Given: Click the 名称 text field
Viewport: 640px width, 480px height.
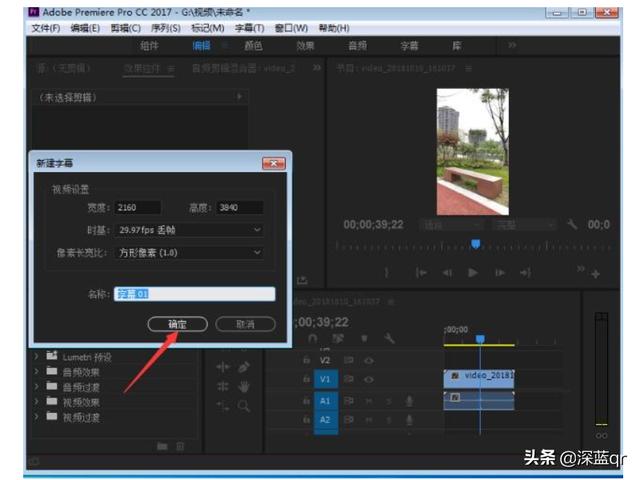Looking at the screenshot, I should tap(193, 294).
